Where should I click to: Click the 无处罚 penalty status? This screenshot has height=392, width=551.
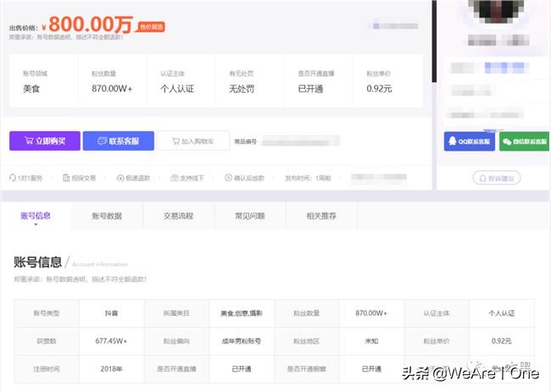pyautogui.click(x=242, y=89)
